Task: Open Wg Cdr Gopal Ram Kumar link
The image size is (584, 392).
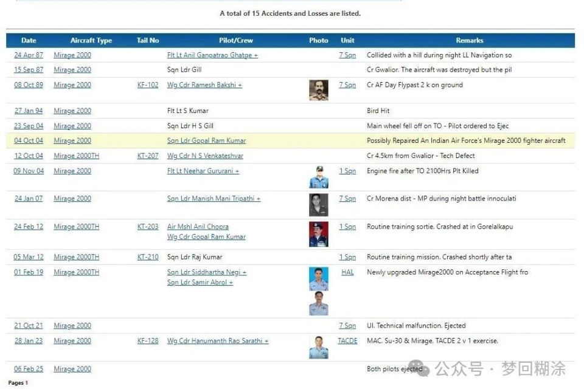Action: (206, 237)
